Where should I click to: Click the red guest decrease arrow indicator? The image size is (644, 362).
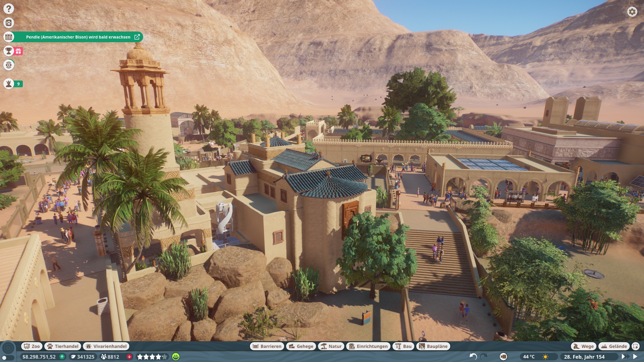(129, 357)
